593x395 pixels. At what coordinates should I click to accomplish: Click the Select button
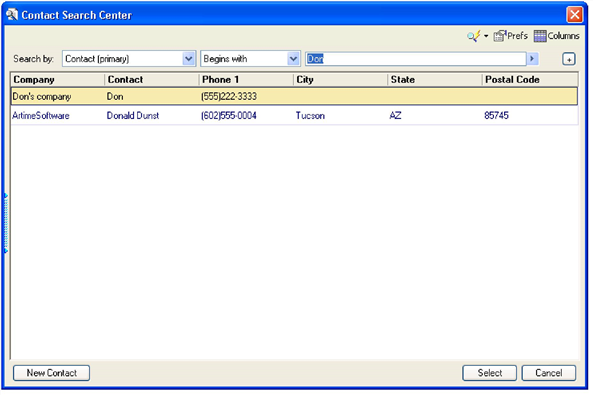[x=490, y=373]
